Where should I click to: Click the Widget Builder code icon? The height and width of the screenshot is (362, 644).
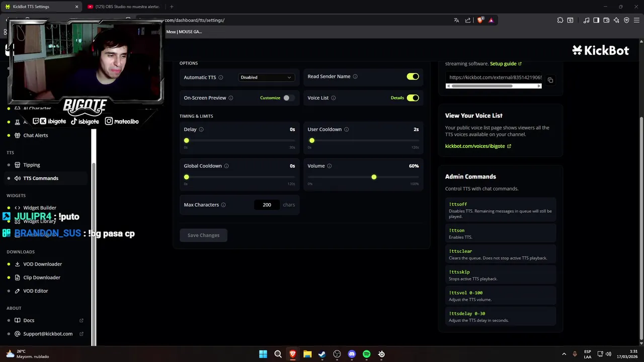tap(18, 208)
